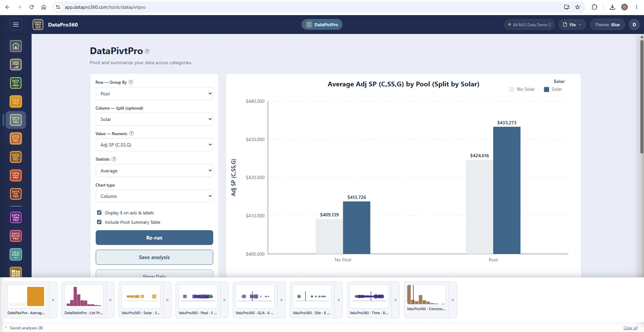Remove the DataRatioPro saved analysis
Screen dimensions: 644x332
coord(110,300)
